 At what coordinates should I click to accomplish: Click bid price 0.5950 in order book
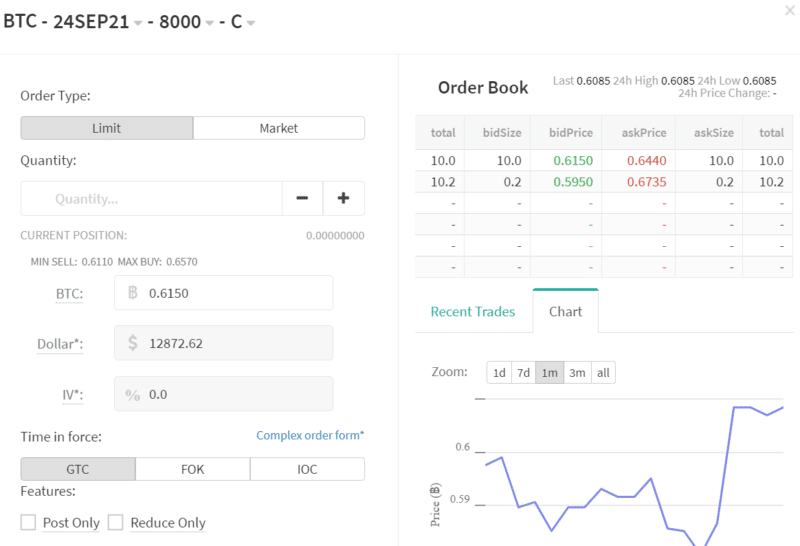(x=573, y=182)
